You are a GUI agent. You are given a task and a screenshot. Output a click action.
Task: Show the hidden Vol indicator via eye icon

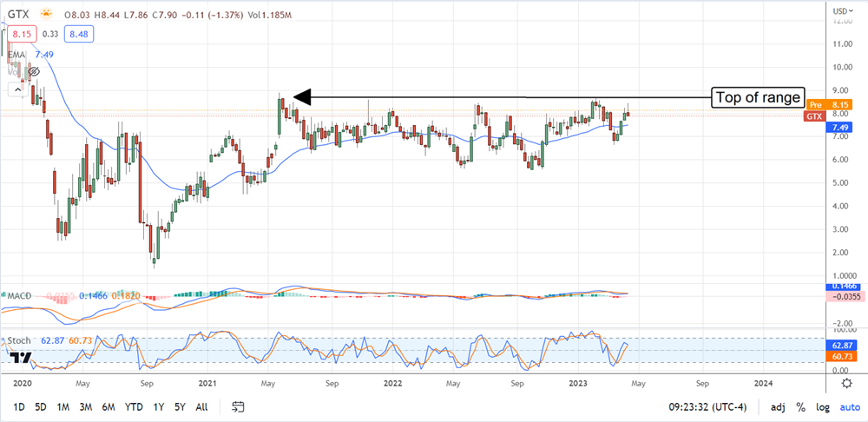[34, 71]
